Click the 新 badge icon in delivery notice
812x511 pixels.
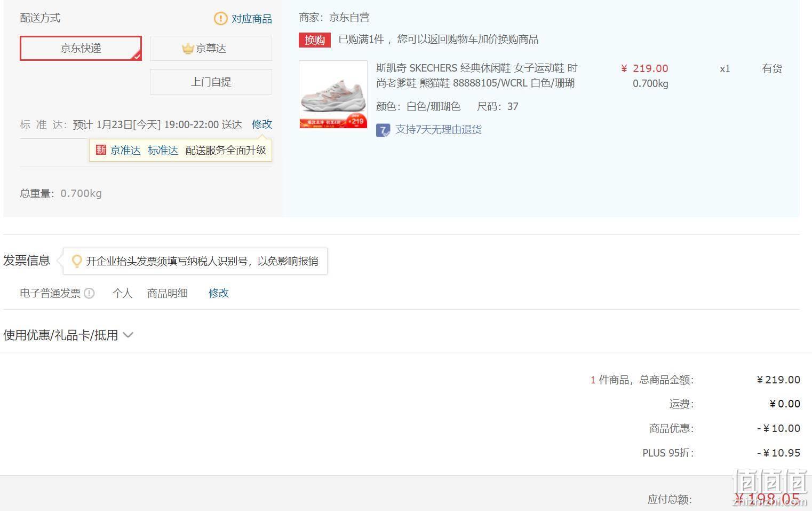pyautogui.click(x=101, y=150)
